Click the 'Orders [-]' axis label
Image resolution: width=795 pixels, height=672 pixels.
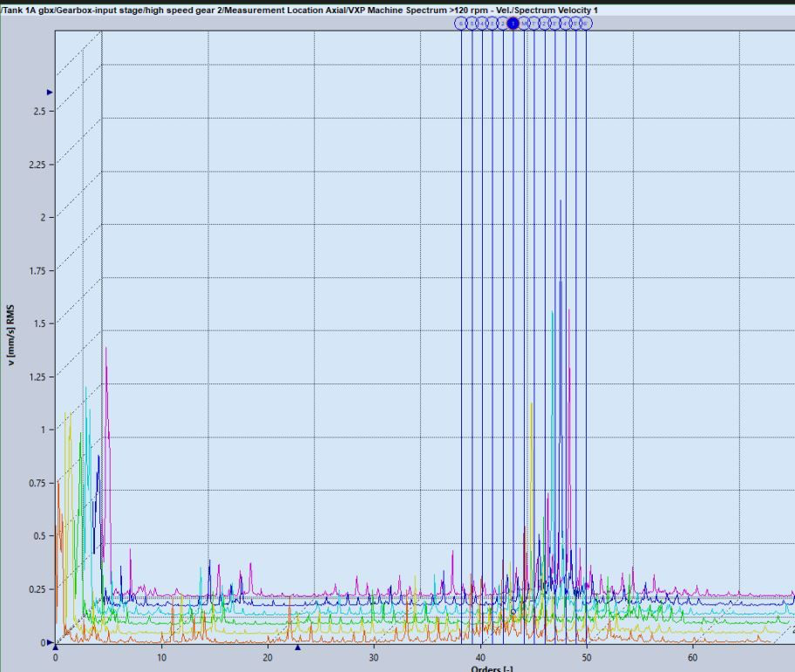click(x=493, y=669)
